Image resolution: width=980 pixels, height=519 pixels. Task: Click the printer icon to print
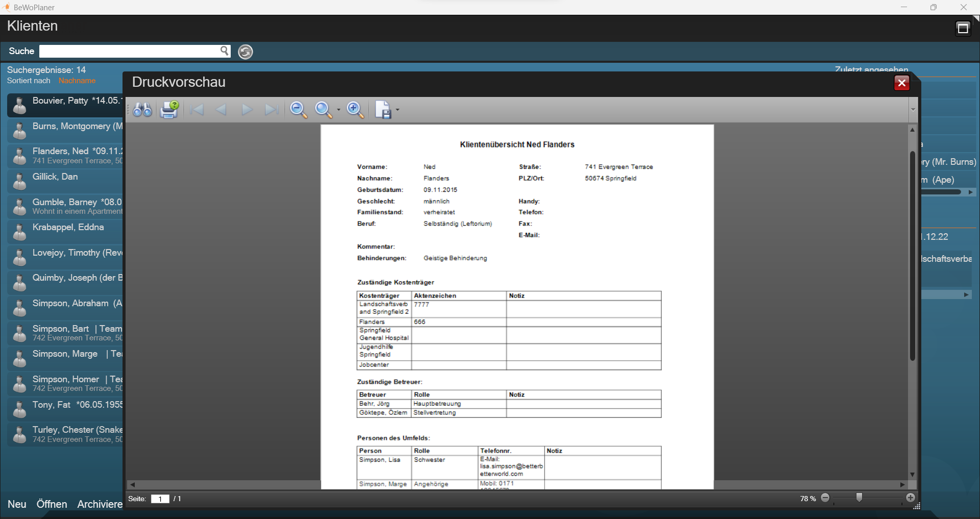169,110
